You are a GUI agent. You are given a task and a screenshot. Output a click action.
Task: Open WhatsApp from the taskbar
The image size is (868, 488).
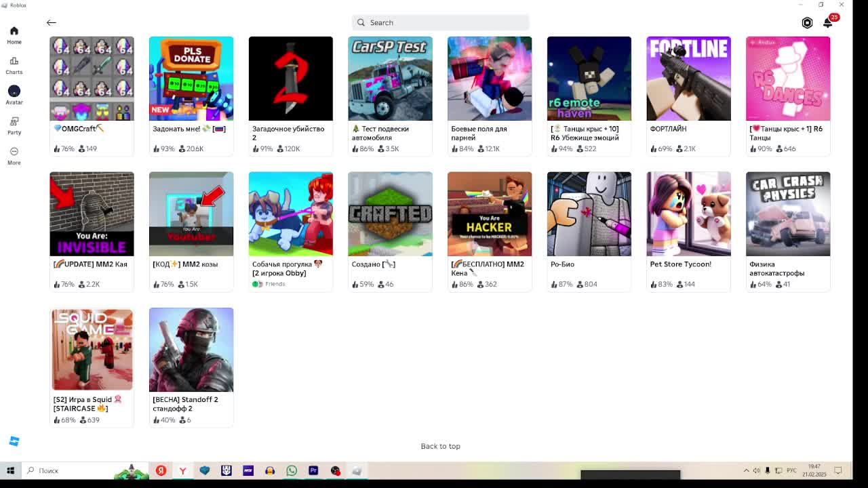292,470
